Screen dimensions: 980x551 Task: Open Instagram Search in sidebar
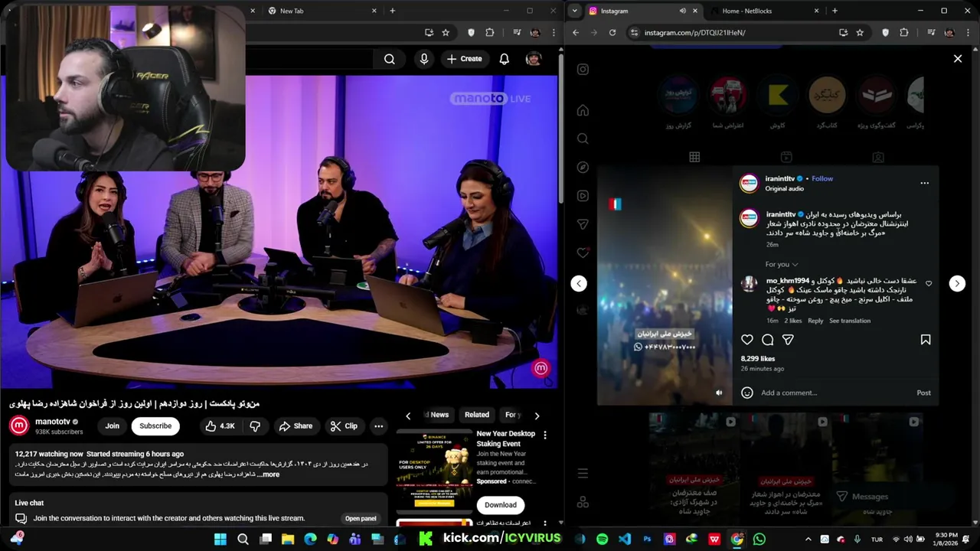coord(583,139)
